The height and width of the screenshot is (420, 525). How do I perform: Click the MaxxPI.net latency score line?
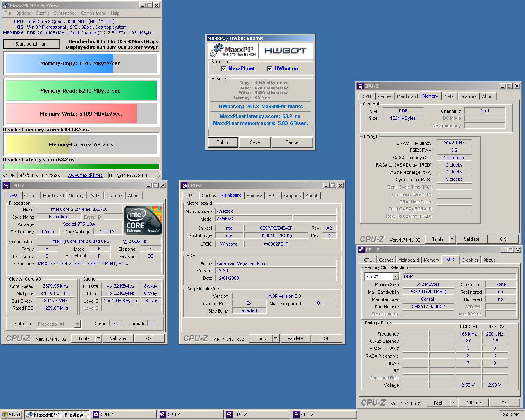[x=260, y=116]
